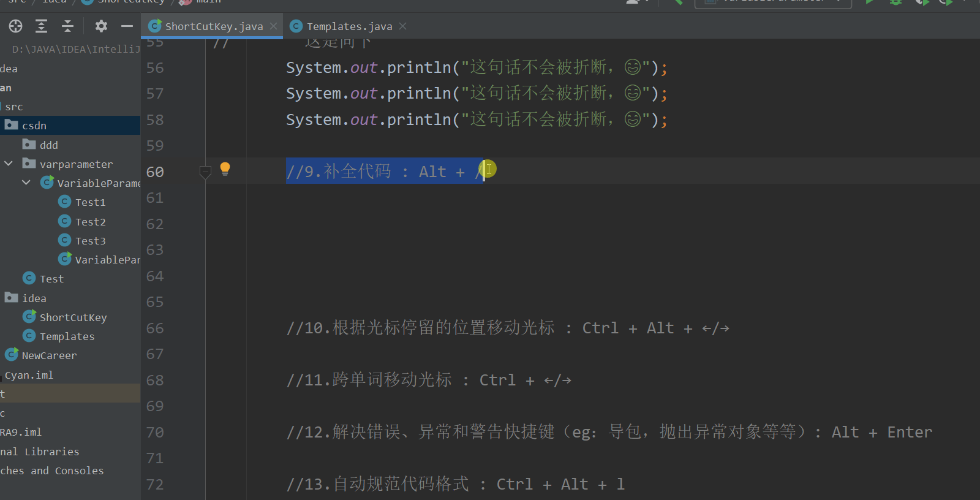Viewport: 980px width, 500px height.
Task: Click the Java icon on the Templates.java tab
Action: click(x=296, y=26)
